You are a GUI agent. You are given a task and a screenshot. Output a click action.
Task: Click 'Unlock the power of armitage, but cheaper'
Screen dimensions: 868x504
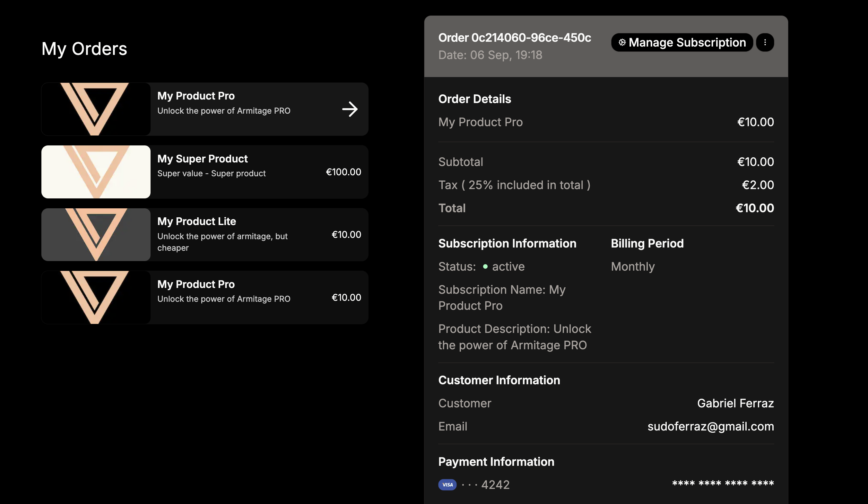click(222, 242)
